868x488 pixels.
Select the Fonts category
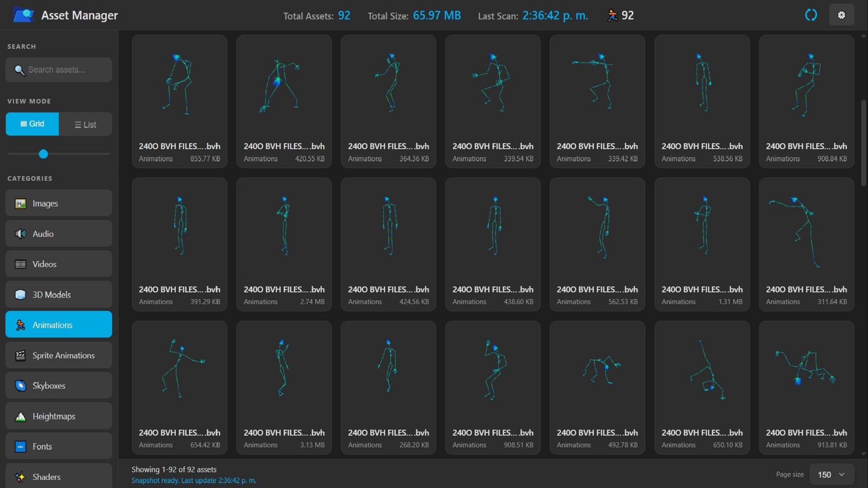tap(59, 446)
